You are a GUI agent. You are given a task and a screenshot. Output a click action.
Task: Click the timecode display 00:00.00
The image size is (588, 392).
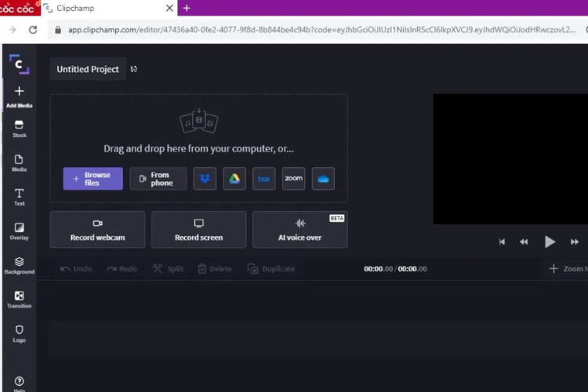pyautogui.click(x=395, y=269)
